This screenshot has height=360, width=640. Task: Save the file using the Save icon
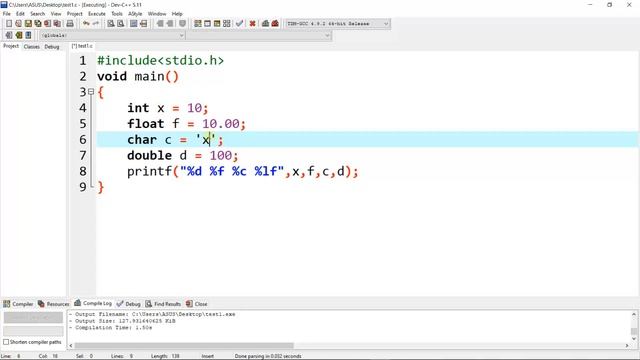coord(28,24)
